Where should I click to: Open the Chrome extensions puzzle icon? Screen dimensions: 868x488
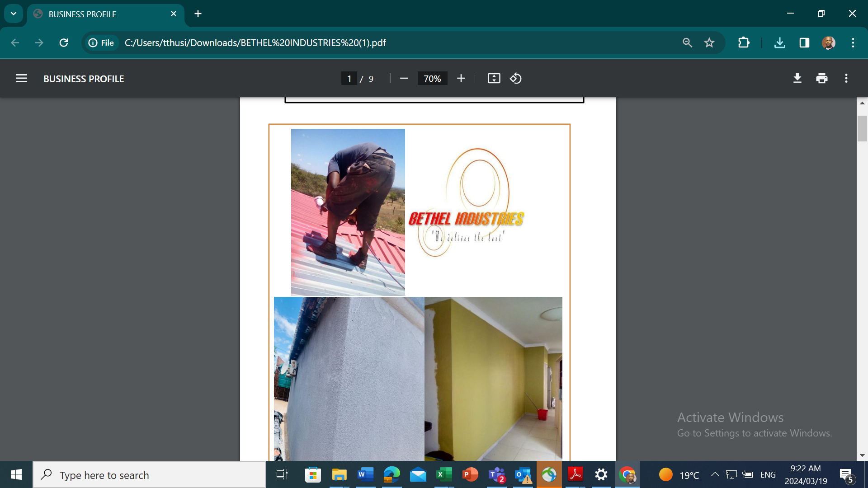744,43
